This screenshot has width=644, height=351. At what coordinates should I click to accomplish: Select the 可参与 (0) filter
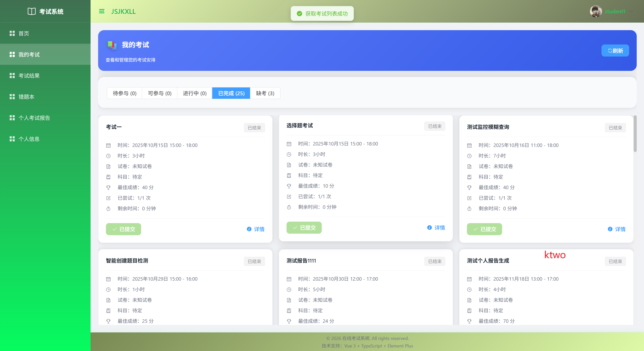point(160,93)
